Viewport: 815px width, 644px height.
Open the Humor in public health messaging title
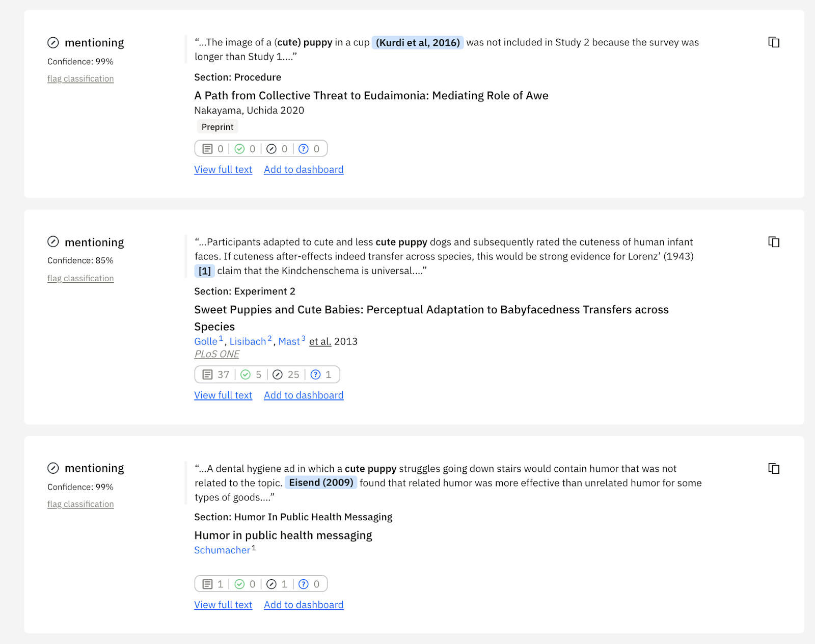coord(283,535)
